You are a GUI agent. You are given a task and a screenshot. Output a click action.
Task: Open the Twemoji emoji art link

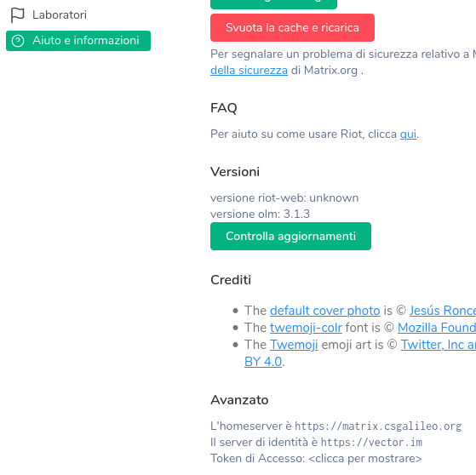pos(294,345)
